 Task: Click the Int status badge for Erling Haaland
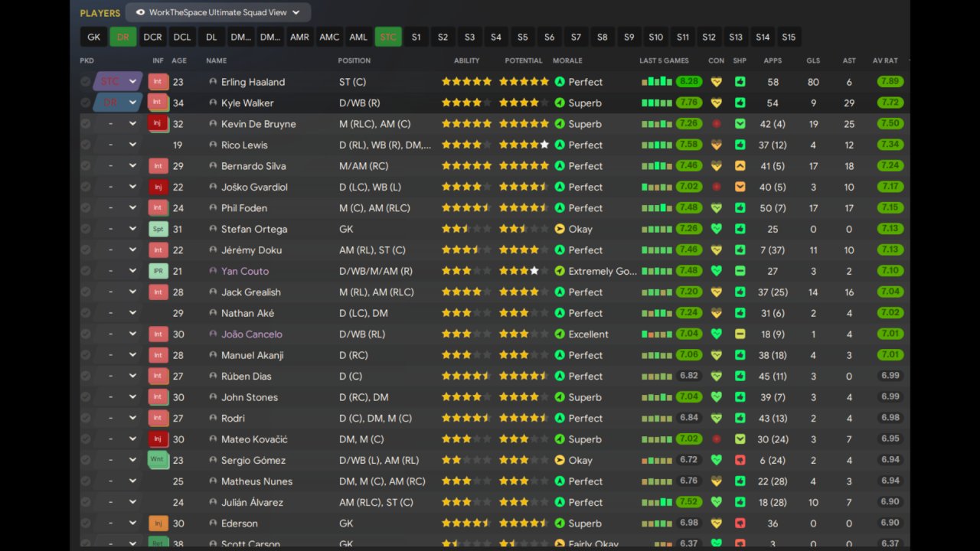pos(158,82)
